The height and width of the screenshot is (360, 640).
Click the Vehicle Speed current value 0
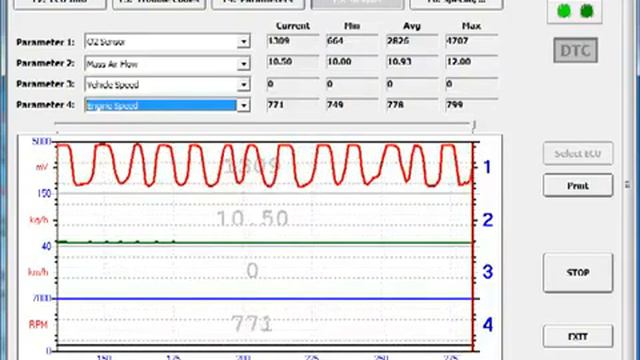(293, 84)
